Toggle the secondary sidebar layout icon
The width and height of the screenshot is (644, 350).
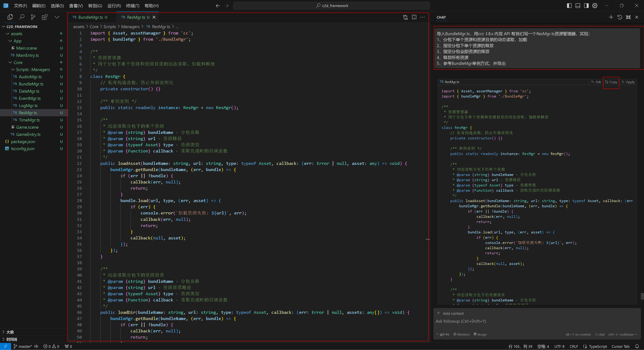tap(586, 6)
